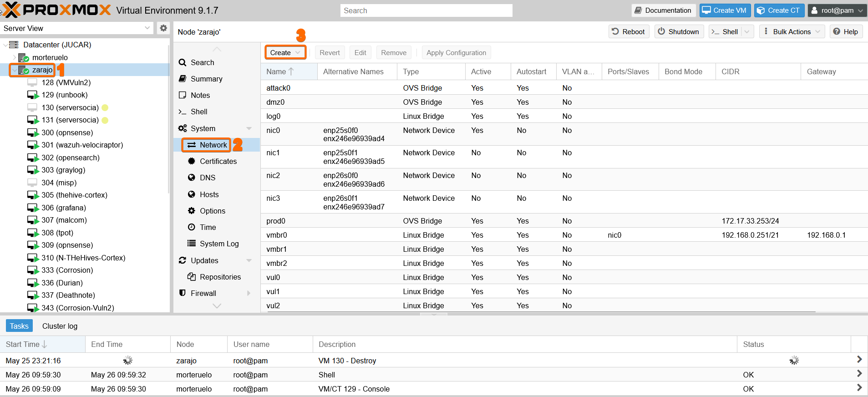The image size is (868, 397).
Task: Click the top Search input field
Action: [426, 10]
